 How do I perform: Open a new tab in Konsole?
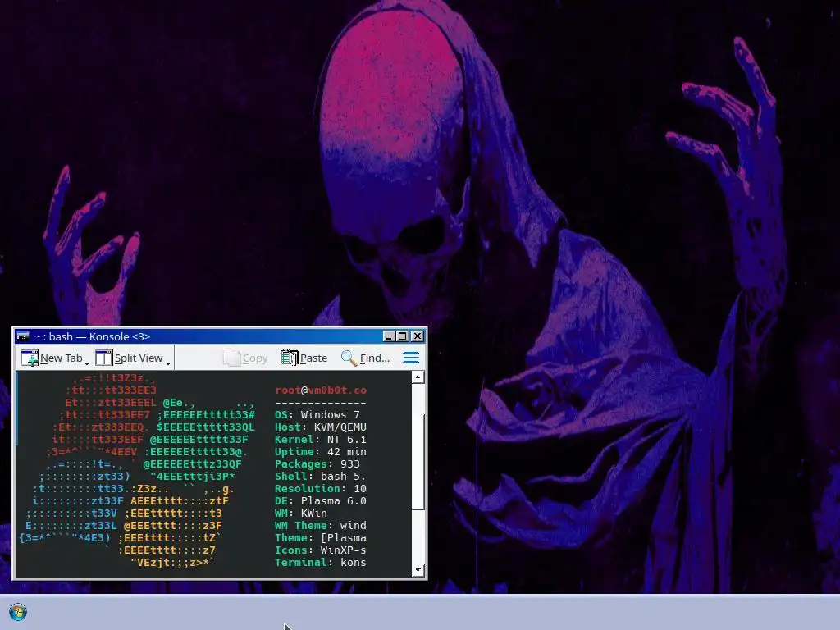coord(52,358)
